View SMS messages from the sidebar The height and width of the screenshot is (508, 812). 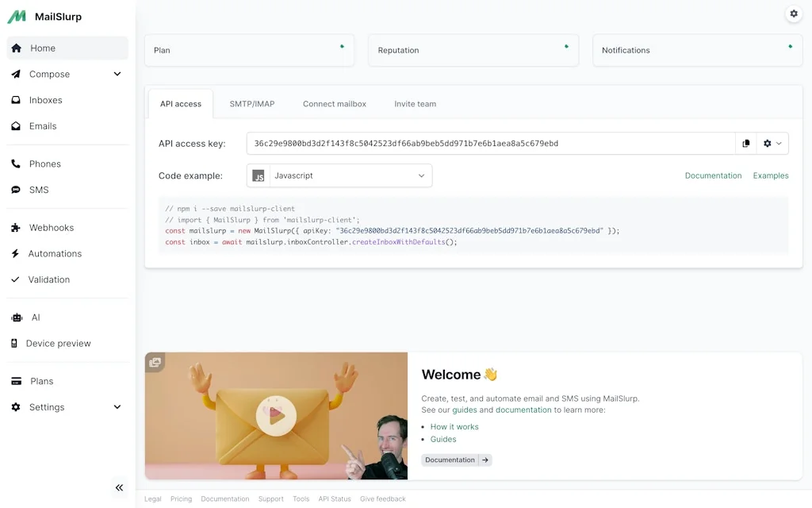click(39, 190)
